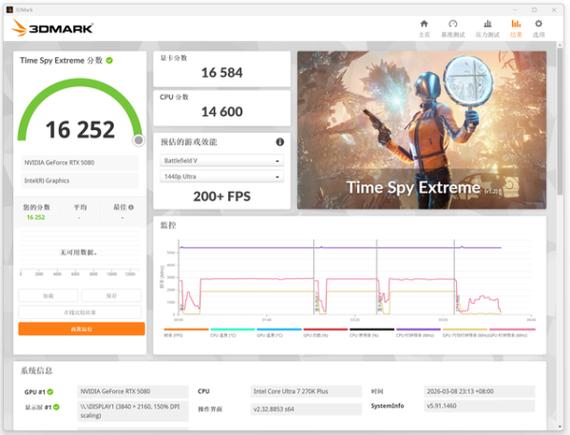Click the green check next to display #1
570x435 pixels.
pyautogui.click(x=56, y=407)
